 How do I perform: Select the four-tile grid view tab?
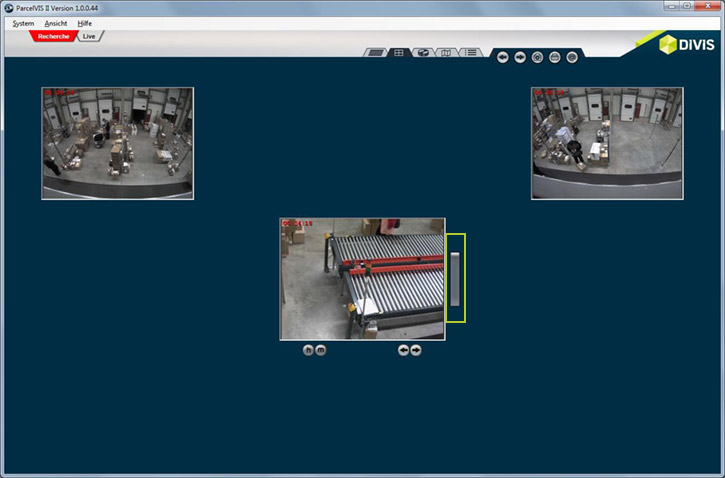tap(399, 53)
